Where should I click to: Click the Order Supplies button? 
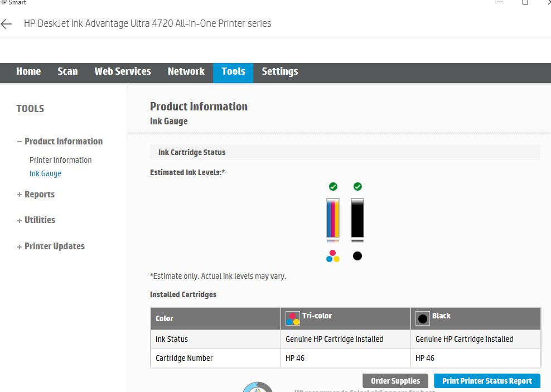[395, 380]
